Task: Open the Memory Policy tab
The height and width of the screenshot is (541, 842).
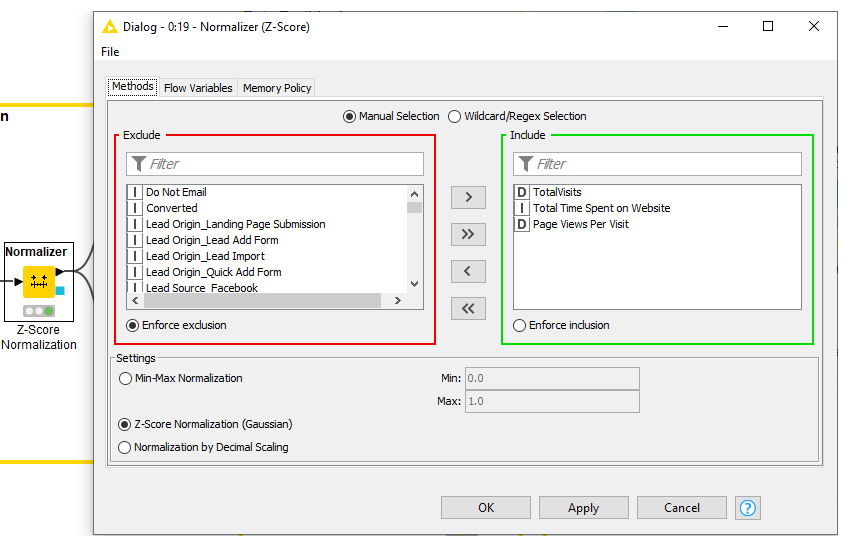Action: pos(277,88)
